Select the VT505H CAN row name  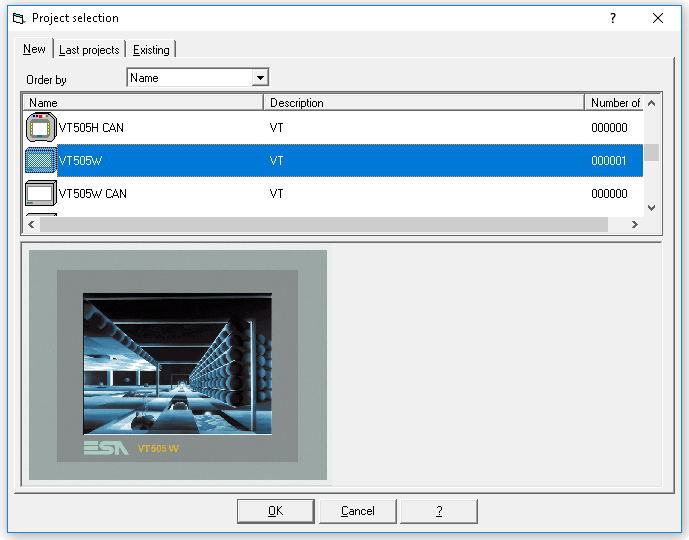pyautogui.click(x=91, y=127)
